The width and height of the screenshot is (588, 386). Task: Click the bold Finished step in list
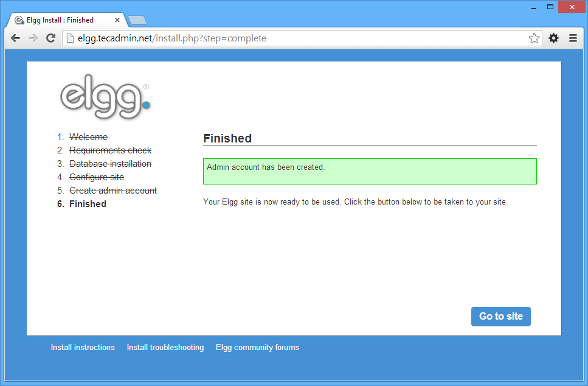tap(88, 204)
